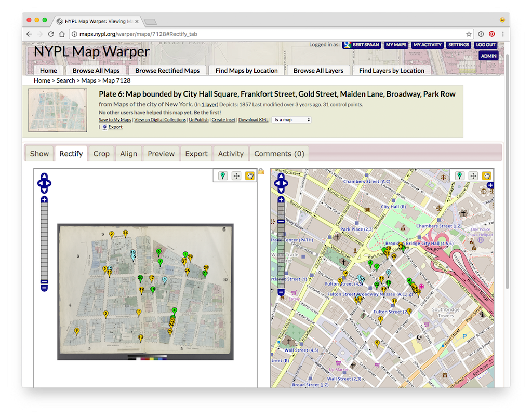The height and width of the screenshot is (419, 532).
Task: Switch to the Rectify tab
Action: pyautogui.click(x=71, y=154)
